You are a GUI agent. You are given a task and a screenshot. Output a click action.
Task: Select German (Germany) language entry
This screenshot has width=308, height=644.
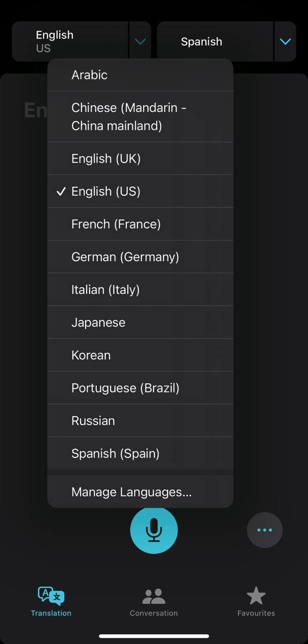click(x=140, y=257)
